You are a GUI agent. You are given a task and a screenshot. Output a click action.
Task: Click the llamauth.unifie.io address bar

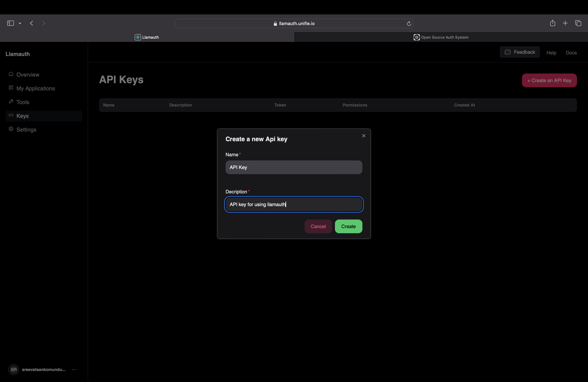pyautogui.click(x=294, y=23)
